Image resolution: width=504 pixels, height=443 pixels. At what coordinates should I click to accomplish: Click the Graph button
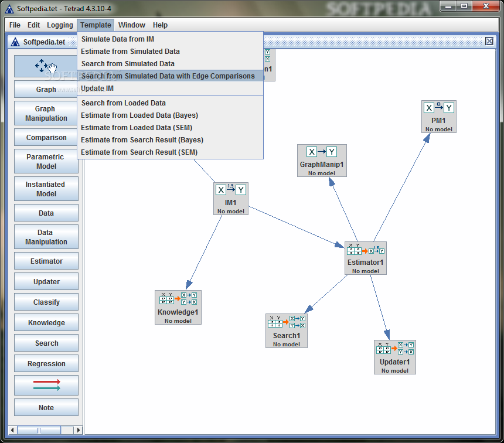(46, 90)
